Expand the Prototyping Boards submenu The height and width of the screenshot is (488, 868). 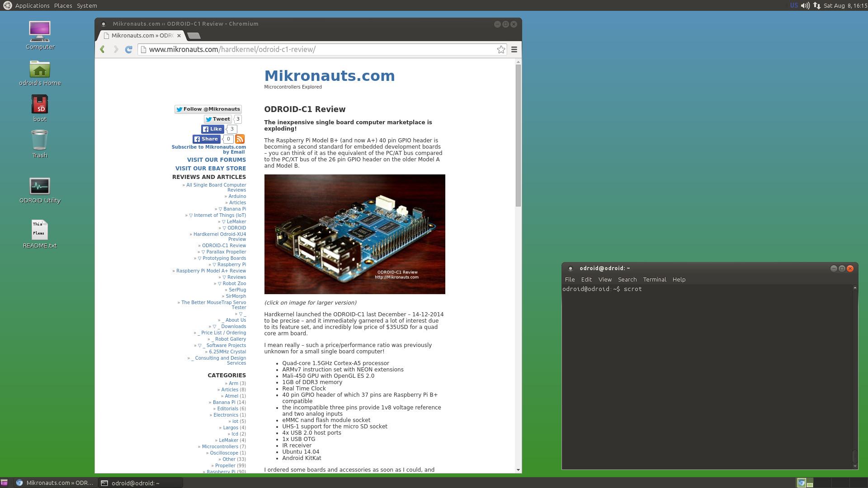tap(222, 258)
